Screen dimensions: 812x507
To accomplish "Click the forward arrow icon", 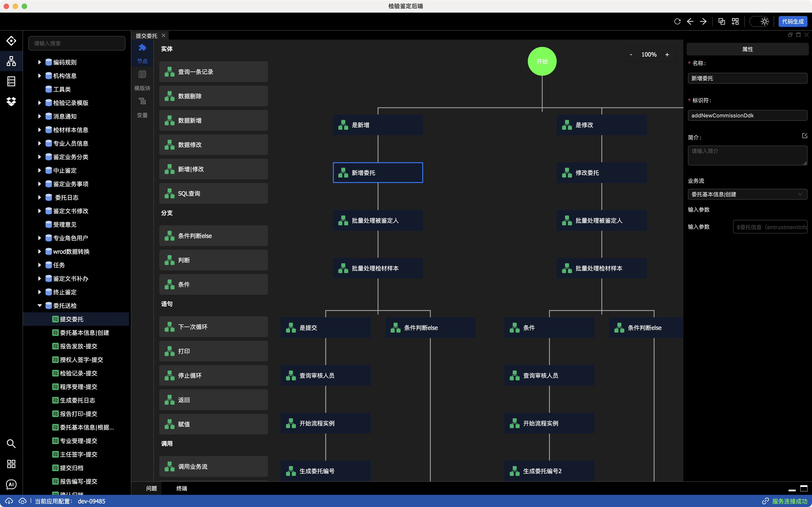I will point(703,21).
